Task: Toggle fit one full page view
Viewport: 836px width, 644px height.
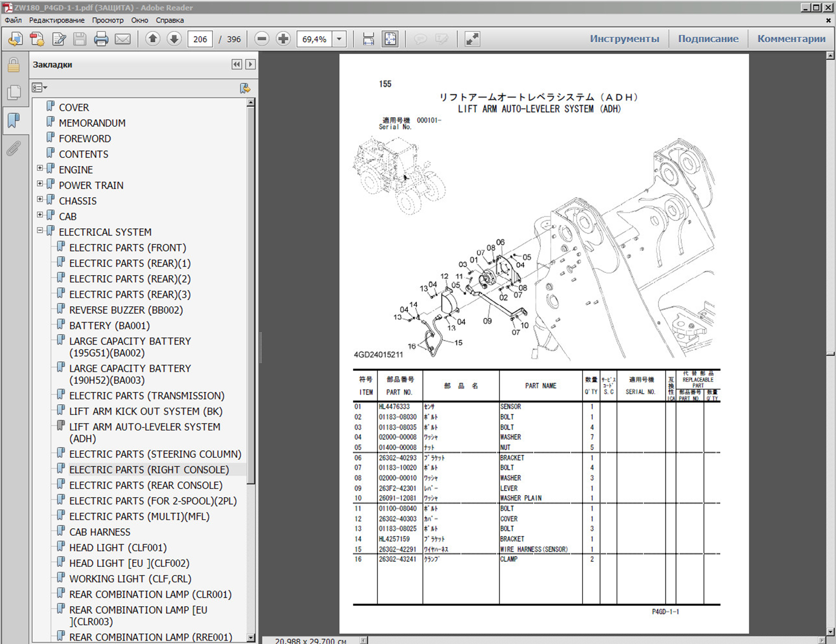Action: click(390, 39)
